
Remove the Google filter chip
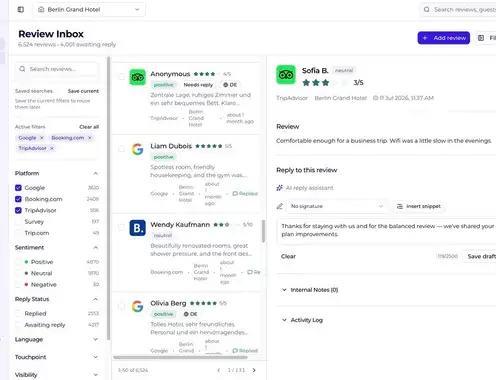point(42,138)
